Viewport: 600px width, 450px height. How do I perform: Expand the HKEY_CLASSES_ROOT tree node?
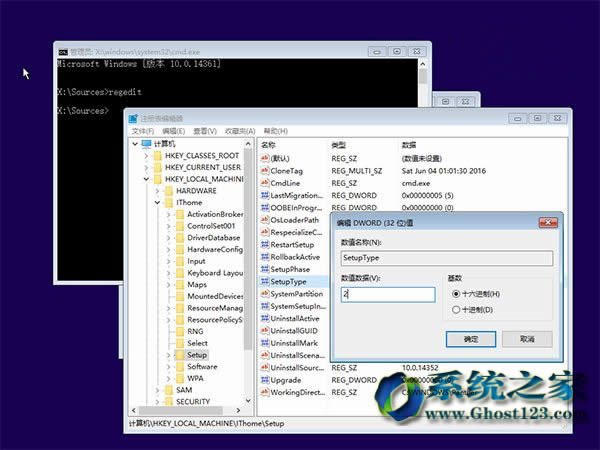point(147,156)
